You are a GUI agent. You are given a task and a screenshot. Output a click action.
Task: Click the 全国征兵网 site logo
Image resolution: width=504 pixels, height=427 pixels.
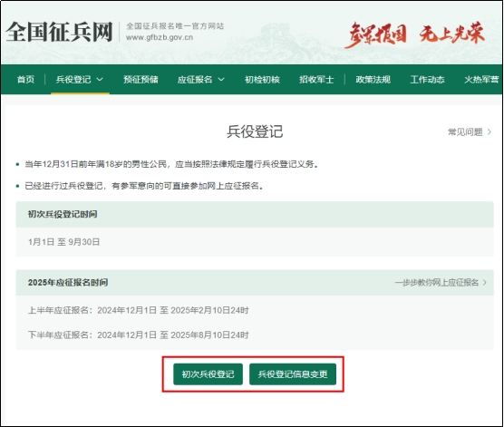point(59,32)
